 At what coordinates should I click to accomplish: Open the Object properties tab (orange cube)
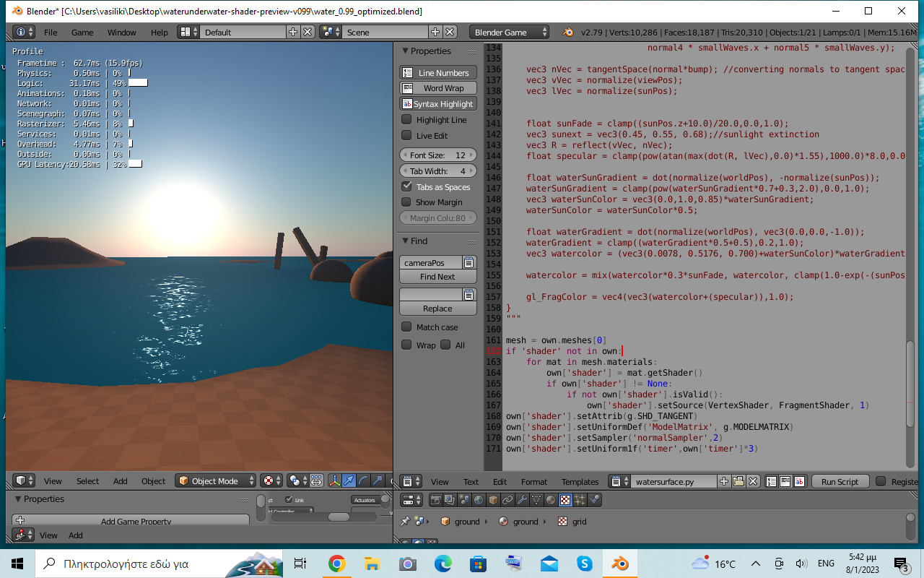click(493, 500)
